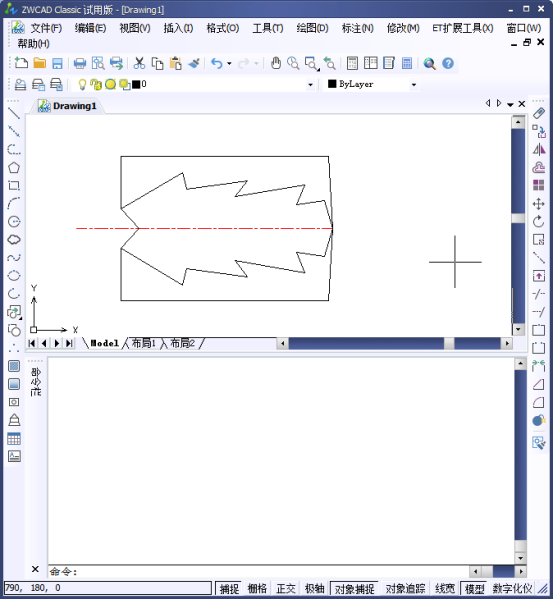
Task: Toggle 栅格 grid display
Action: (x=257, y=588)
